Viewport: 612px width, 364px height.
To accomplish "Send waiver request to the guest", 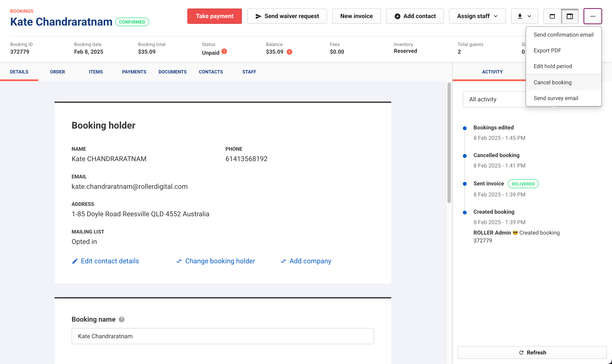I will tap(287, 16).
